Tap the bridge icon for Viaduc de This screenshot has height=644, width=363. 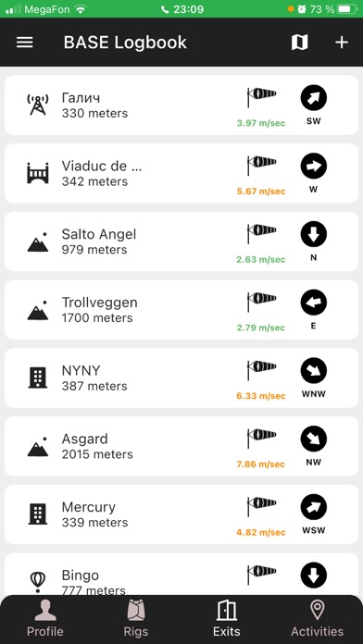pyautogui.click(x=37, y=173)
